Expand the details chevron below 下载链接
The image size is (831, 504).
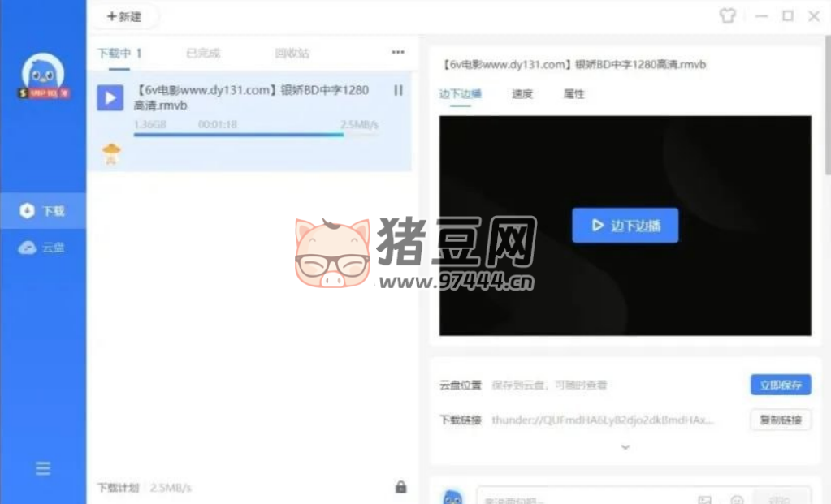625,446
